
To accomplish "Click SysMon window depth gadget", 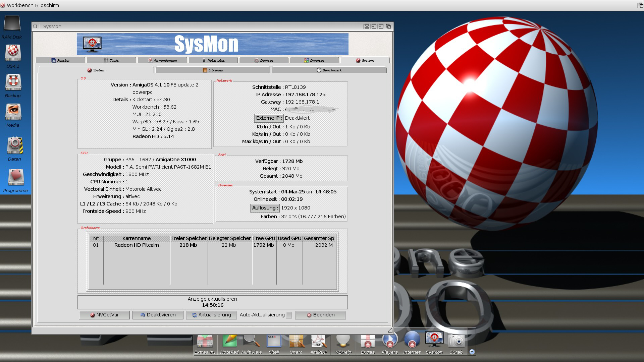I will coord(388,26).
